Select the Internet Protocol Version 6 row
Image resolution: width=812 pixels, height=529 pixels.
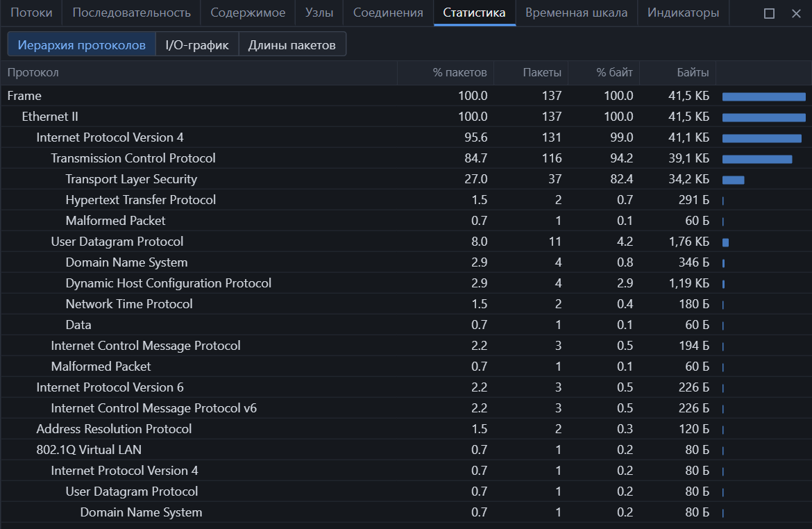tap(406, 387)
